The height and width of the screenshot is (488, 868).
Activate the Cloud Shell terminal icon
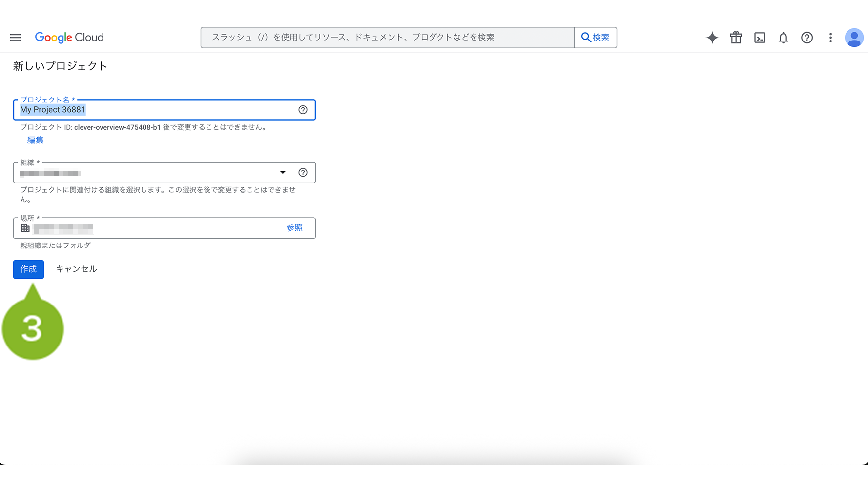tap(760, 38)
